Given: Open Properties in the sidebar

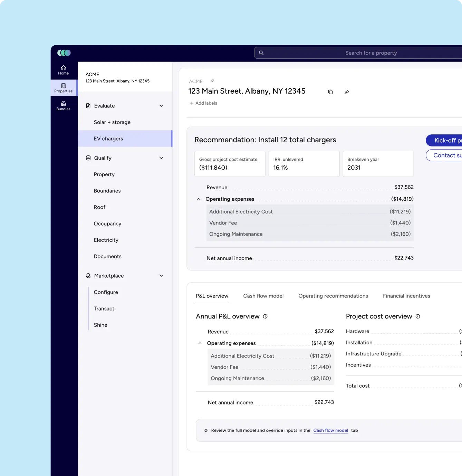Looking at the screenshot, I should coord(64,88).
